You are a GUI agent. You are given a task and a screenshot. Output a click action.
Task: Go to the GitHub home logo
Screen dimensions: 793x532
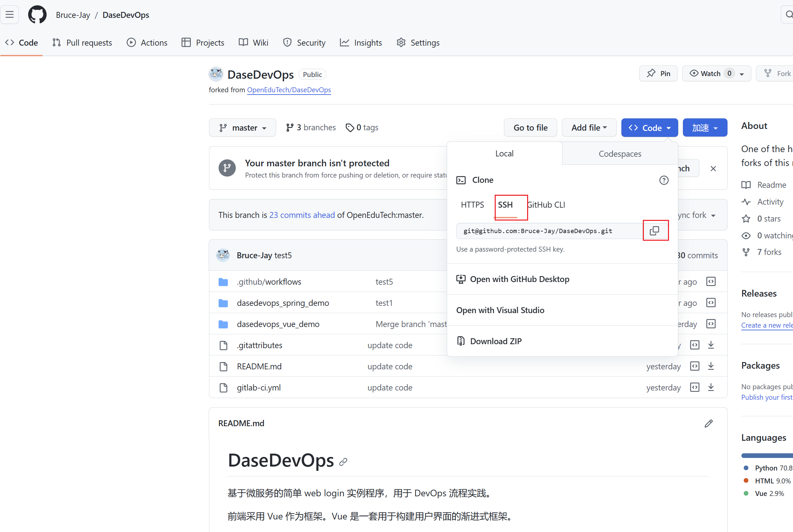pyautogui.click(x=37, y=15)
